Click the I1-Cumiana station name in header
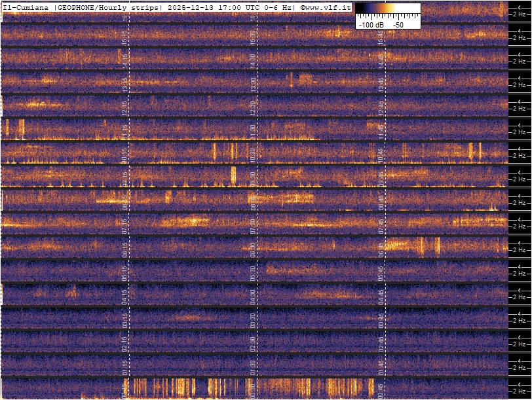 click(26, 7)
